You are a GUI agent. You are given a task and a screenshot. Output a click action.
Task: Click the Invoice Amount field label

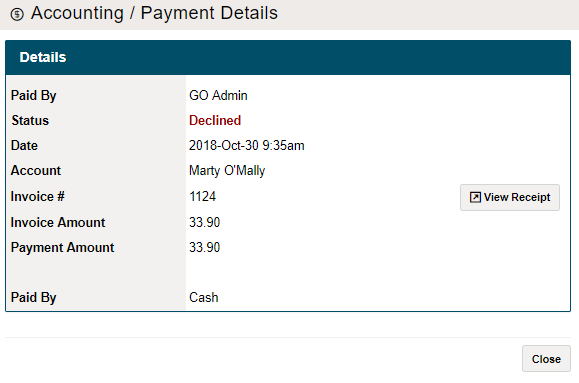pyautogui.click(x=58, y=222)
